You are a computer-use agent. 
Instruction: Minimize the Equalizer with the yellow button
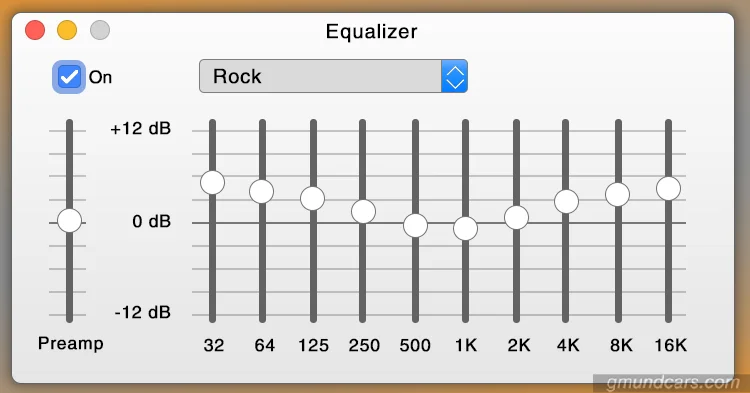point(67,30)
